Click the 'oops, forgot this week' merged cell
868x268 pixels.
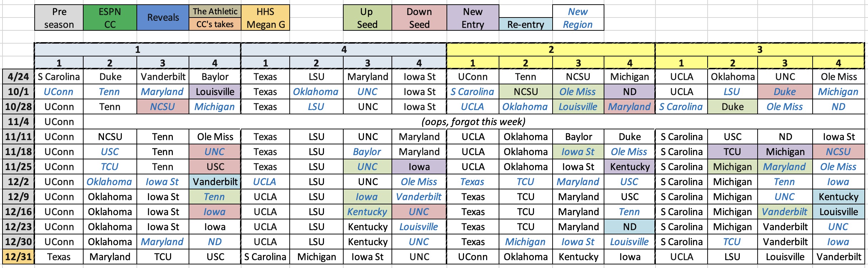473,122
